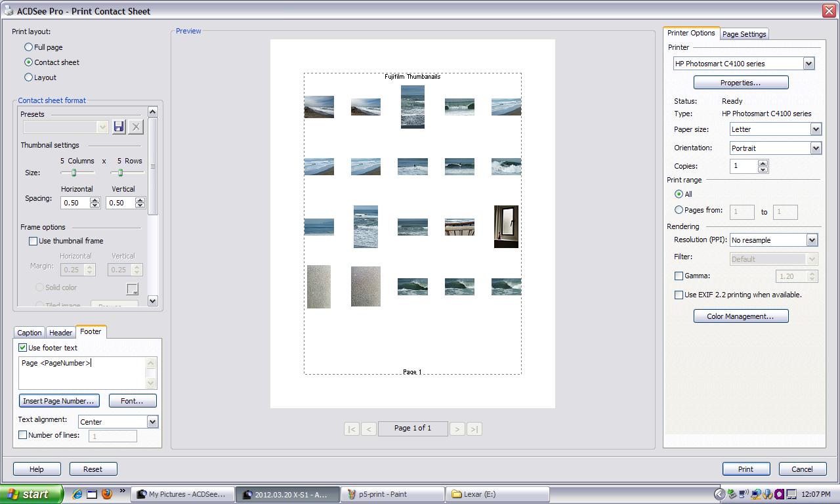Toggle Use EXIF 2.2 printing checkbox
This screenshot has height=504, width=840.
[679, 295]
